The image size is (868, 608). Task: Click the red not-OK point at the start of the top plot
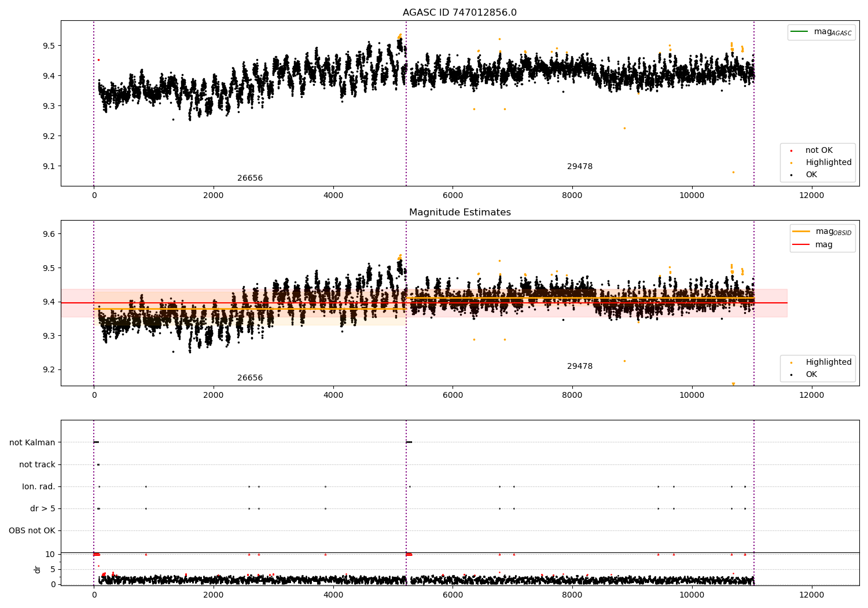[x=98, y=60]
